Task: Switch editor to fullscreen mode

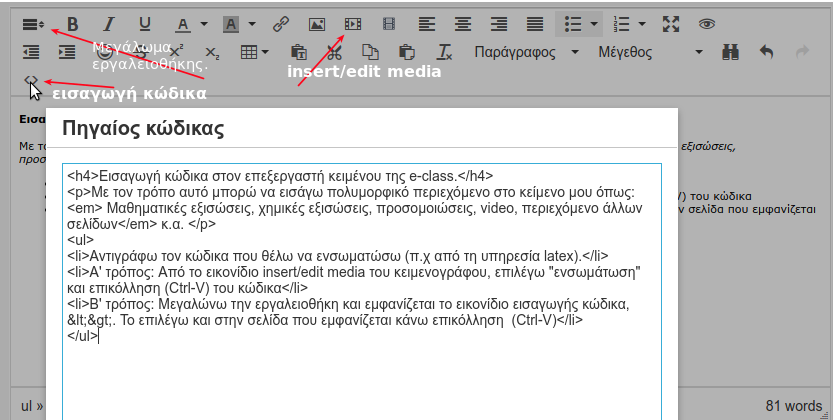Action: coord(671,24)
